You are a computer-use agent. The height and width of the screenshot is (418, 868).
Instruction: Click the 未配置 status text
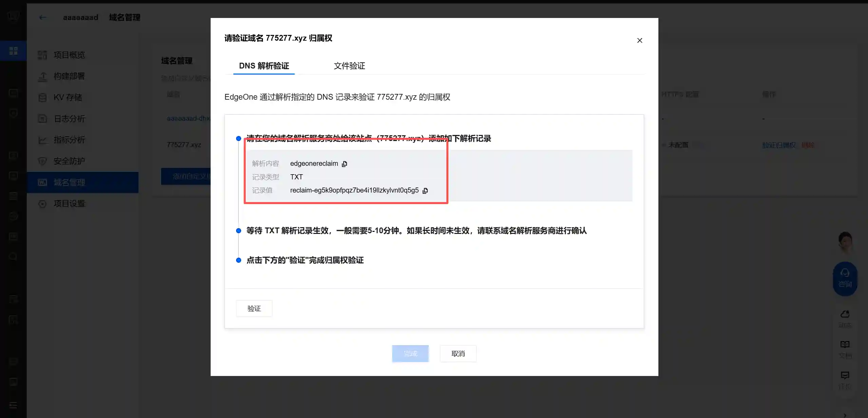click(678, 145)
